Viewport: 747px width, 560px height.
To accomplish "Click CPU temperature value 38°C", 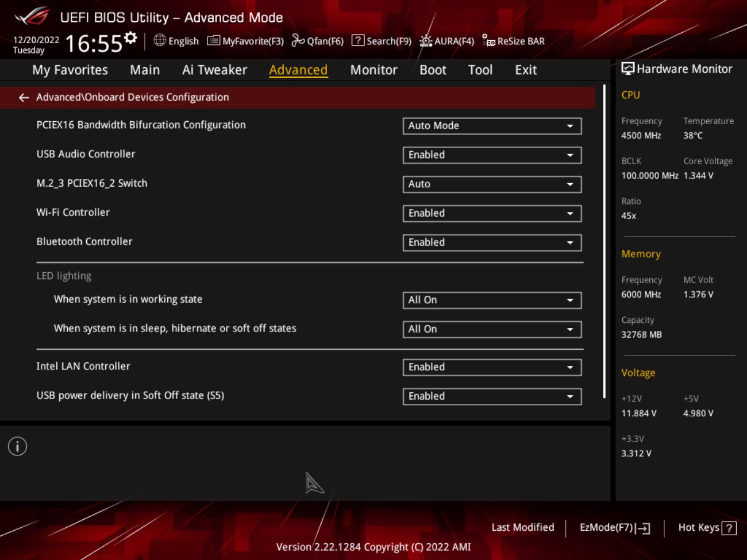I will click(693, 136).
